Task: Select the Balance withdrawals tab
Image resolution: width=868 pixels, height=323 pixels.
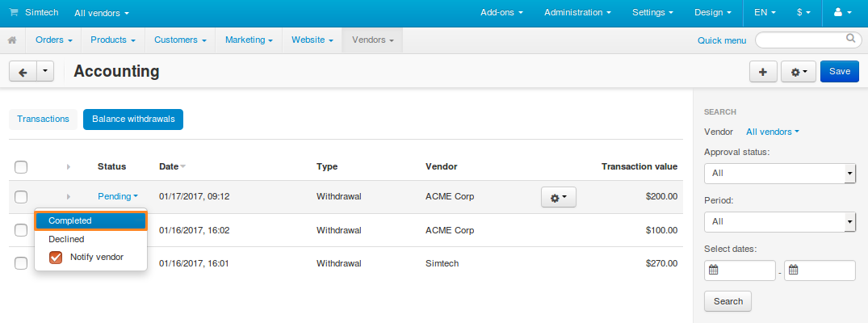Action: [x=133, y=120]
